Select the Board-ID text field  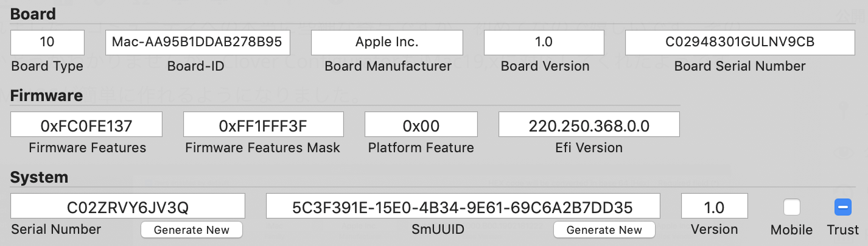198,42
